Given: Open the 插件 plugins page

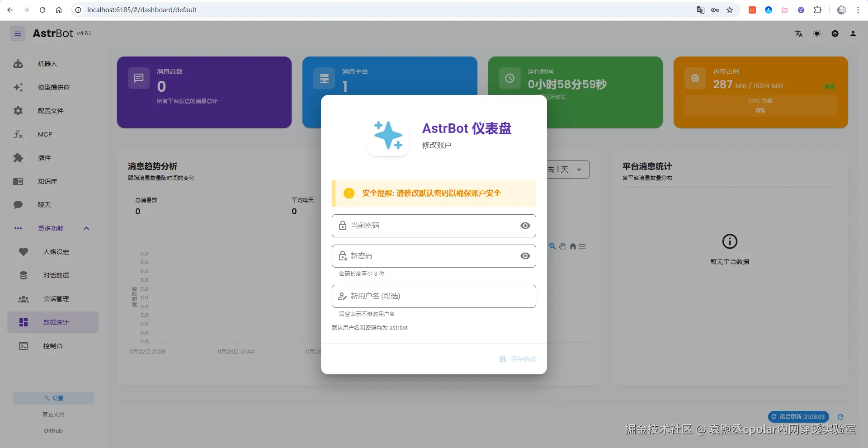Looking at the screenshot, I should click(53, 158).
